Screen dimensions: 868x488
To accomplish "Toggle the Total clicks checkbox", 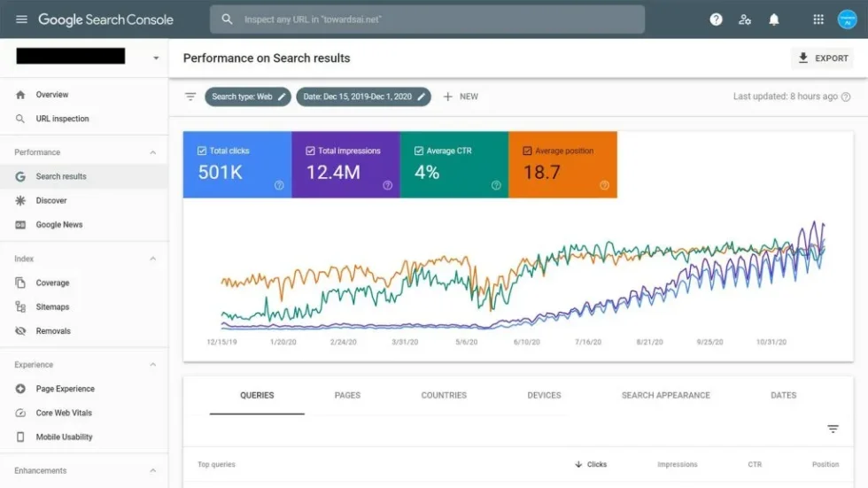I will point(202,151).
